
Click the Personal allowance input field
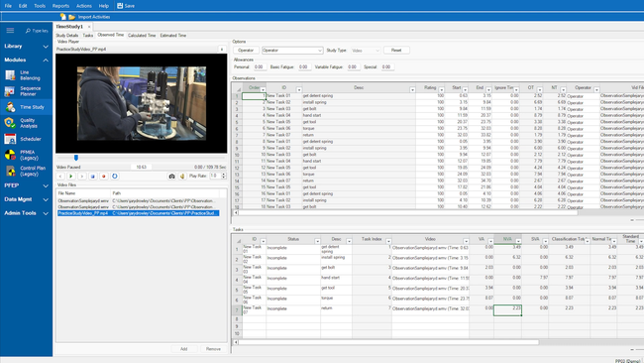tap(259, 67)
